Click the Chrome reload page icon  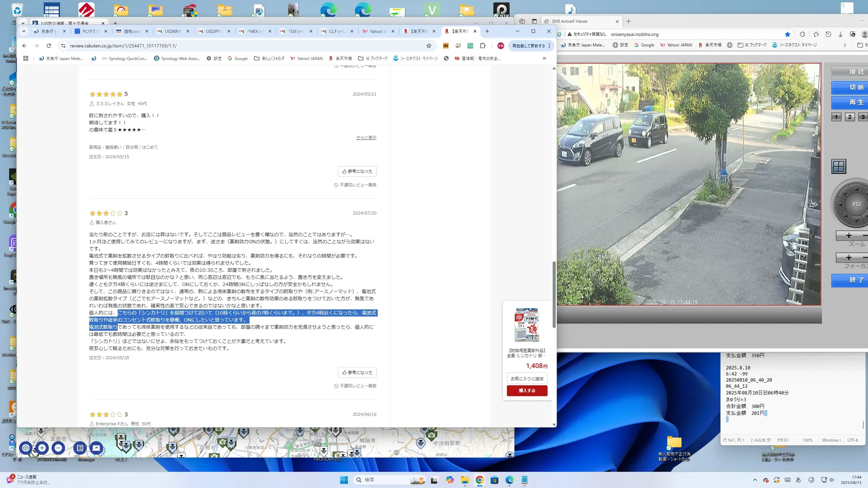point(49,46)
